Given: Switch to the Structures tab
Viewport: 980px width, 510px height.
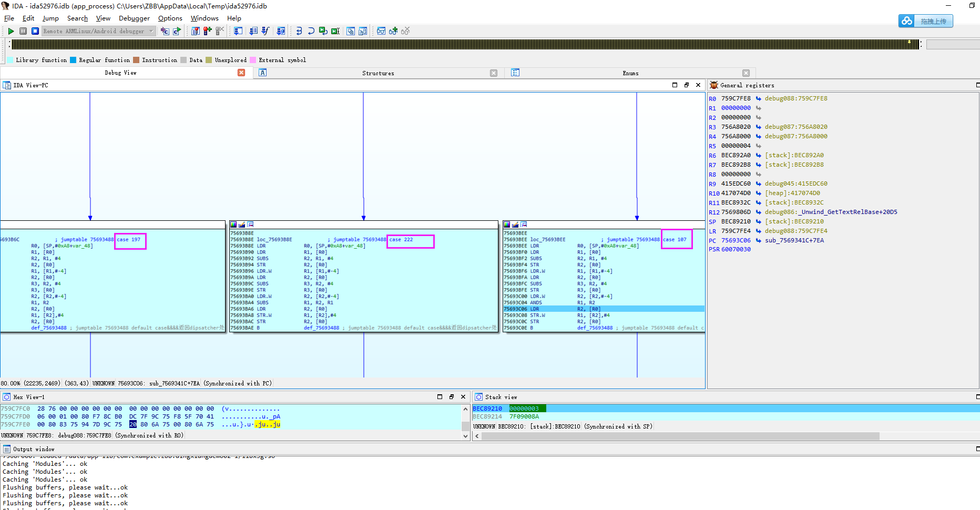Looking at the screenshot, I should (377, 73).
